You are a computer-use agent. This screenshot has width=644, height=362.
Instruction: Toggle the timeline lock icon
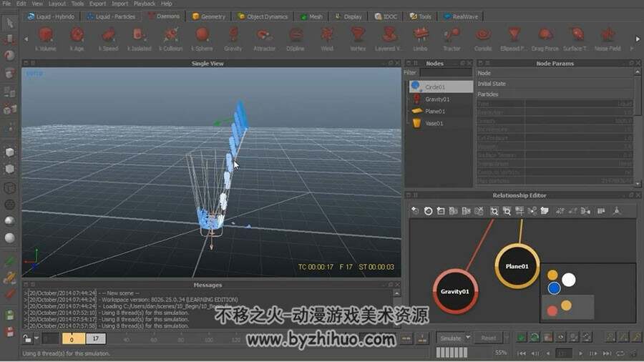pos(26,338)
